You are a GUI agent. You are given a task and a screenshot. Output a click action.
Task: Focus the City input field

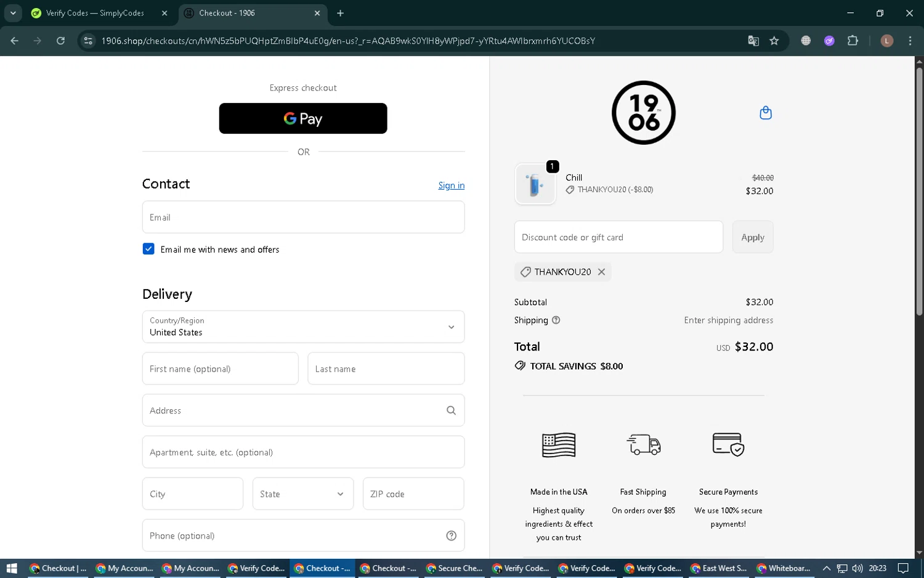(x=193, y=494)
